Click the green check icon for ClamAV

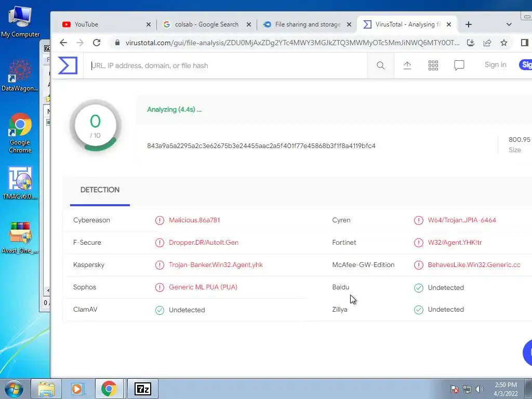159,310
